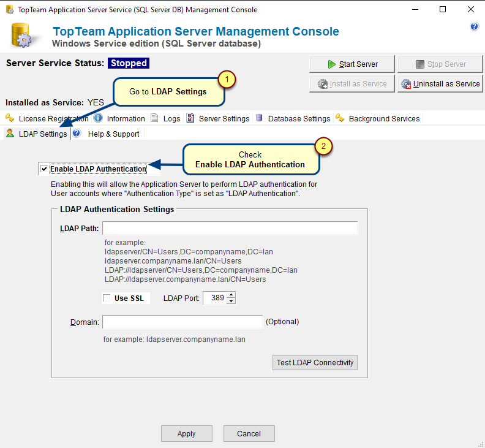Click the Cancel button

click(x=249, y=433)
